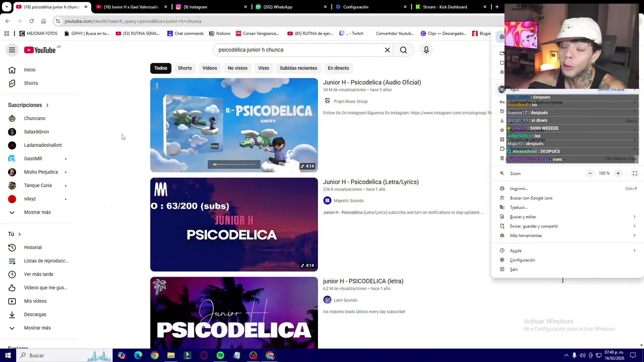Open the Opera GX taskbar icon
Screen dimensions: 644x362
click(x=204, y=355)
